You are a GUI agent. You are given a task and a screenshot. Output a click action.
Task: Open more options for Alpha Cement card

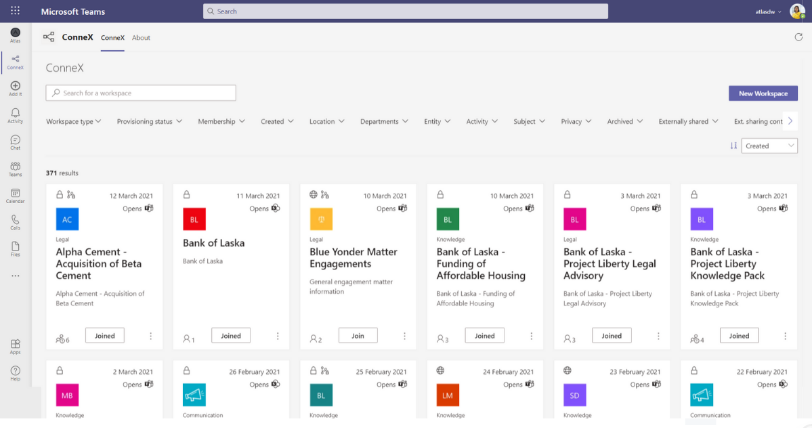[151, 336]
